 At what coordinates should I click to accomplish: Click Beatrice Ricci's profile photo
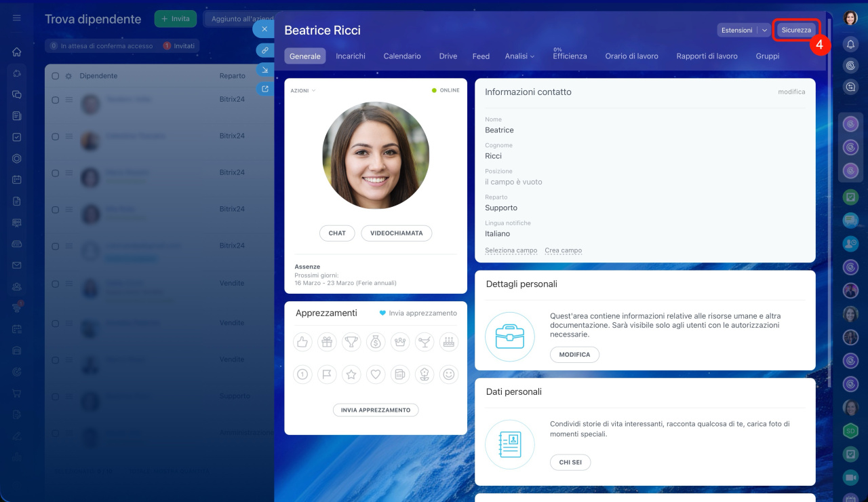376,155
